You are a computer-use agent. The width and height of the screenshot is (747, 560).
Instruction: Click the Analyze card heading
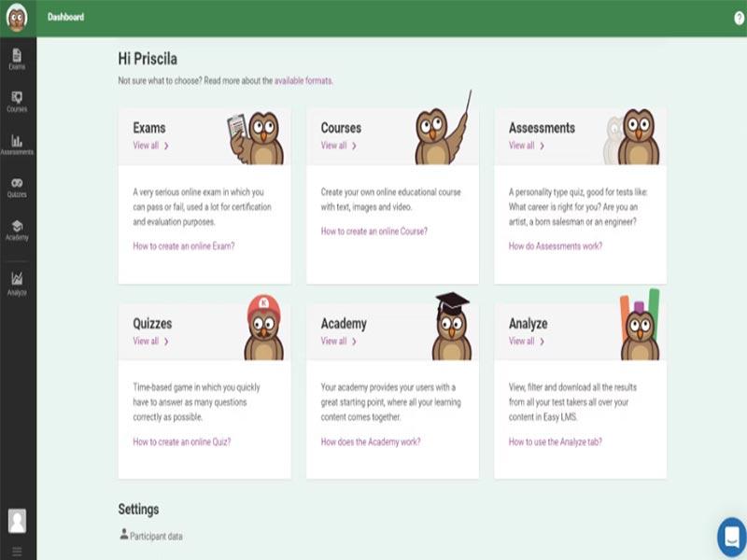(x=528, y=324)
